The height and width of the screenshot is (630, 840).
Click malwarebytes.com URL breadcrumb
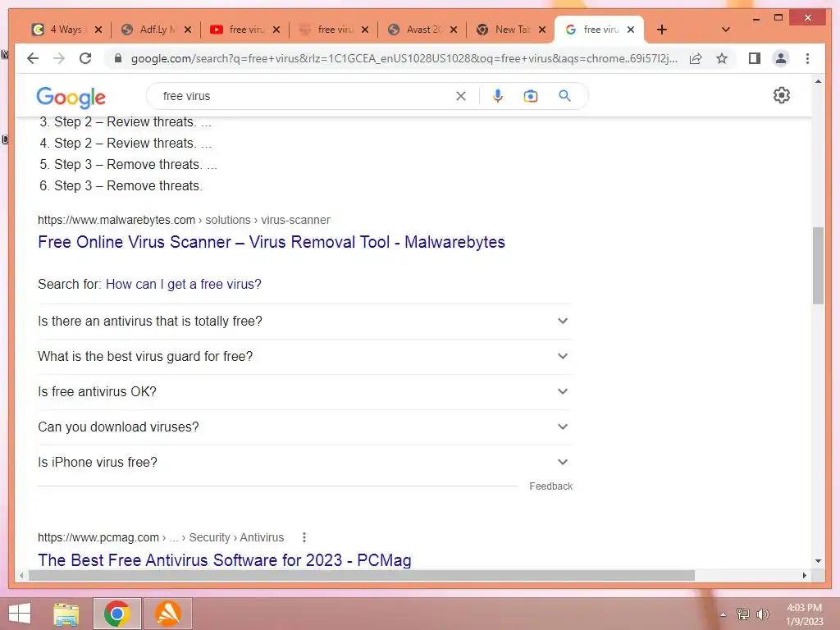tap(184, 220)
